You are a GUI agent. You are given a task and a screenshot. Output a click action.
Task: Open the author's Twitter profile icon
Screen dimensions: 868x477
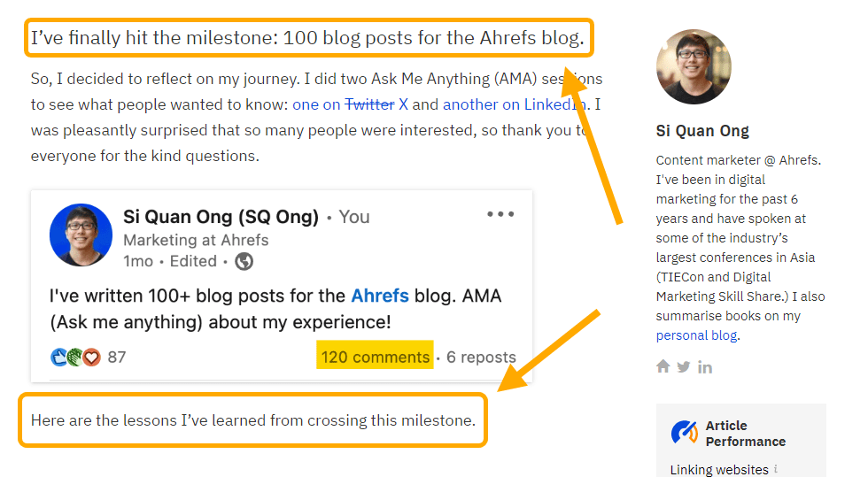click(x=684, y=366)
